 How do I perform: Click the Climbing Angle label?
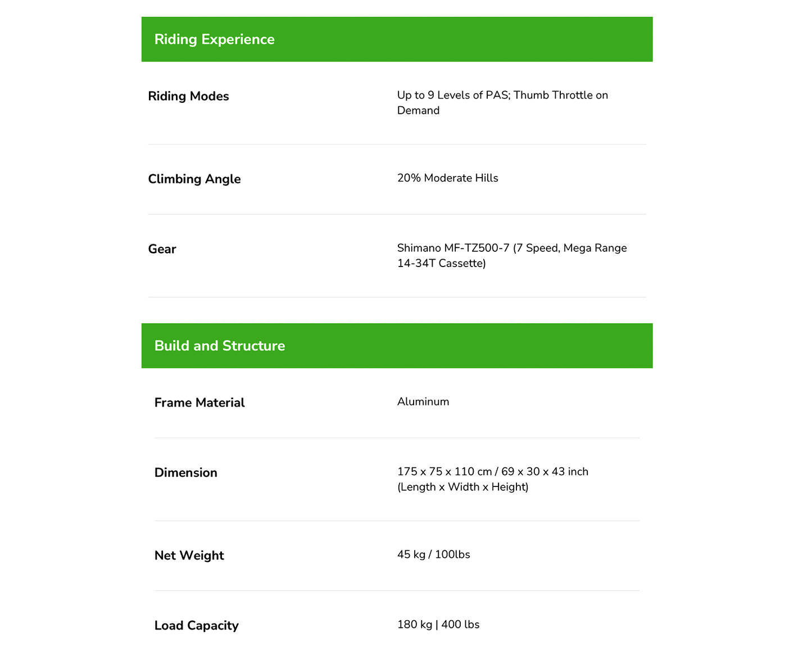pyautogui.click(x=194, y=179)
